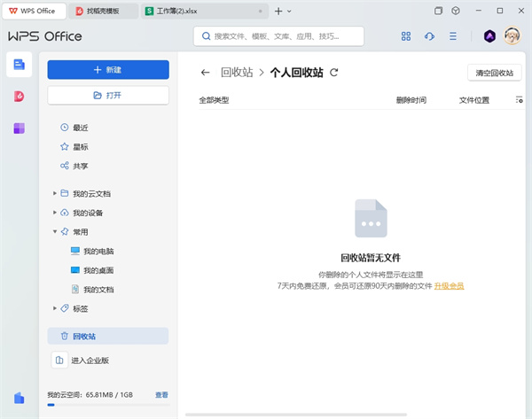
Task: Switch to the WPS Office home tab
Action: pos(34,11)
